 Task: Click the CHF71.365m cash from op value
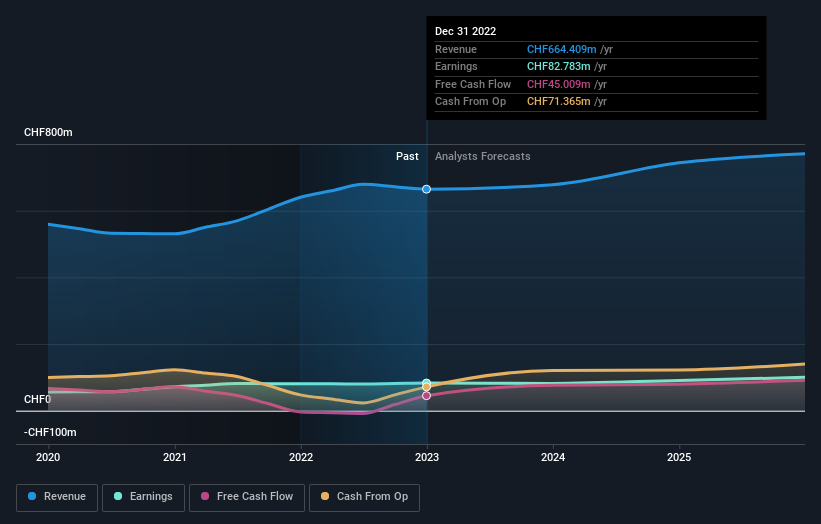(559, 102)
